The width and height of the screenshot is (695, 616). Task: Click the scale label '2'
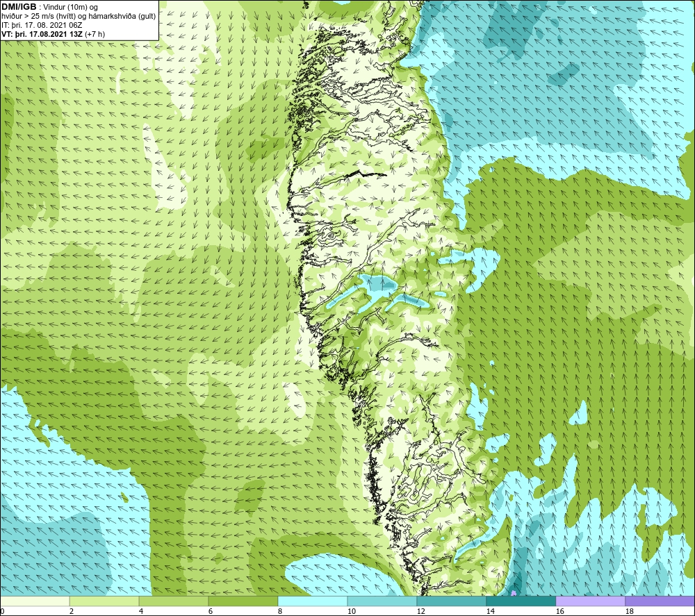(x=72, y=611)
